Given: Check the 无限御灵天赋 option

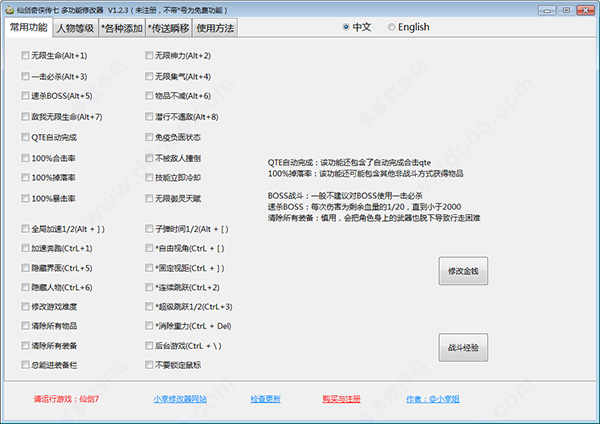Looking at the screenshot, I should click(x=149, y=199).
